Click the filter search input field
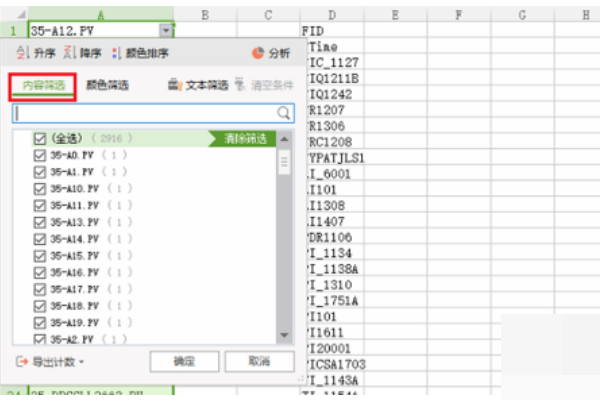This screenshot has width=600, height=400. click(153, 113)
